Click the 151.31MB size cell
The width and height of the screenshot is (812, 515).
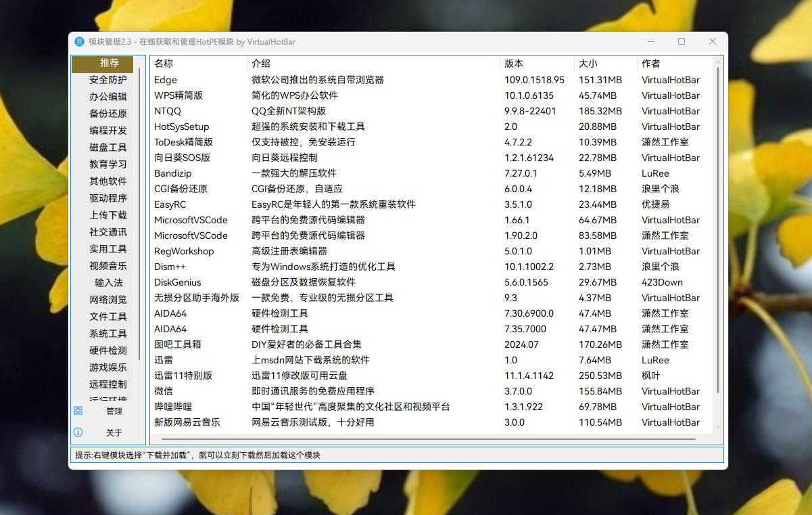[x=600, y=80]
